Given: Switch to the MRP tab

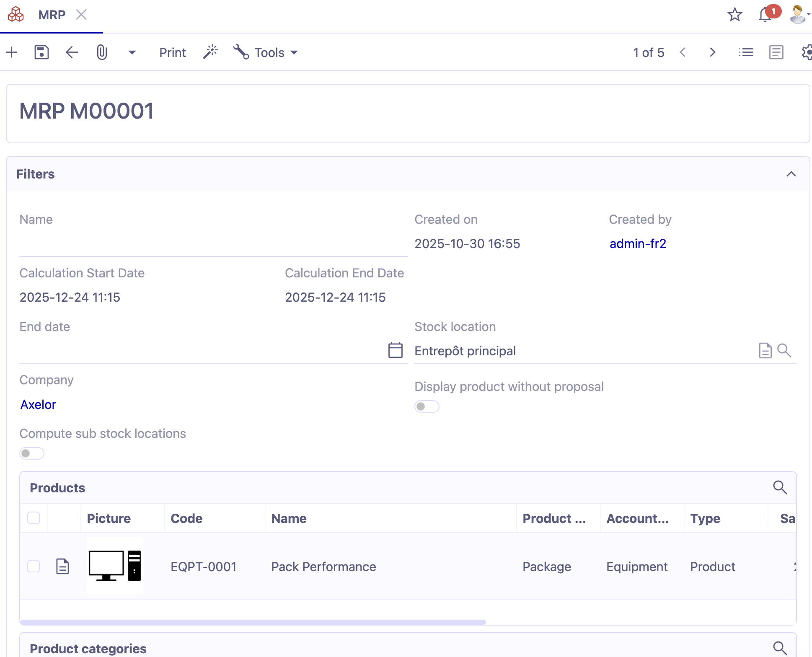Looking at the screenshot, I should pos(52,15).
